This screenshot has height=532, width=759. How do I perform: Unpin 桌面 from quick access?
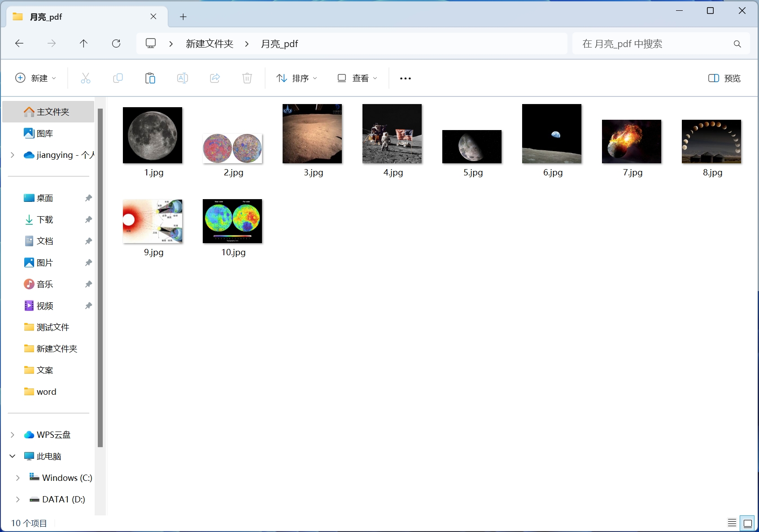(88, 198)
